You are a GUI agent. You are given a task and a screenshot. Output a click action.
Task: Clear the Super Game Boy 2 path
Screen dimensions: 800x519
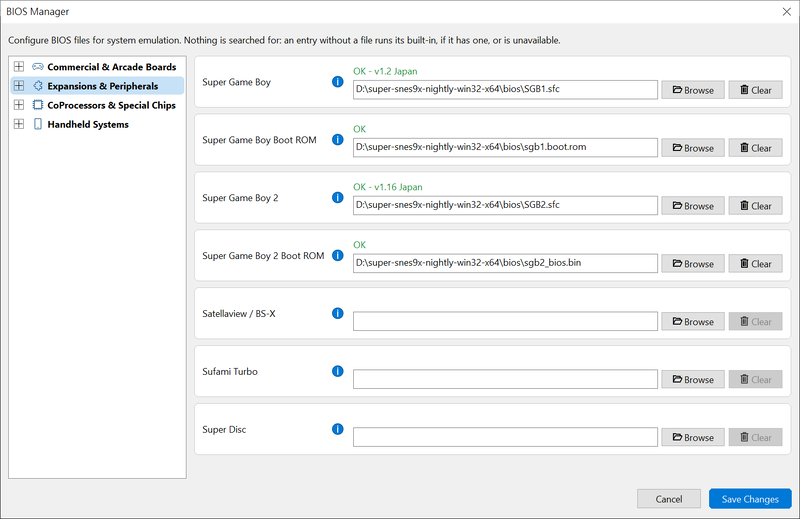[755, 206]
